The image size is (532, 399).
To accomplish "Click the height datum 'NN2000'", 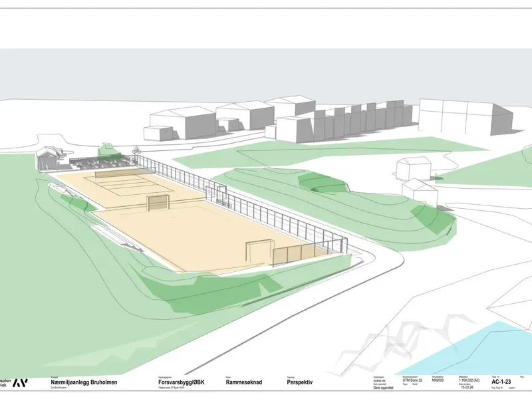I will click(438, 380).
